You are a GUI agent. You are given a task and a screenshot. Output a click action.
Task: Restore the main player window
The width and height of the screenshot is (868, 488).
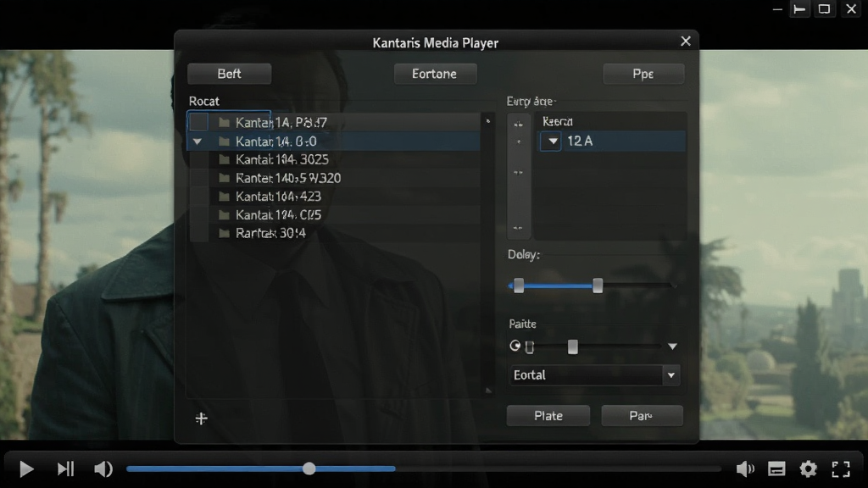click(824, 8)
